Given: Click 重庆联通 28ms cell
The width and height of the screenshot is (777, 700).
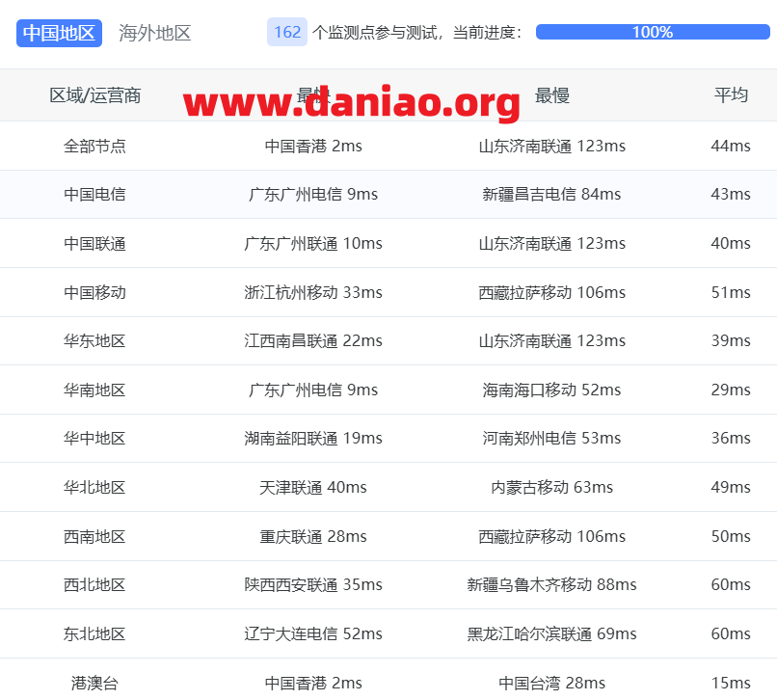Looking at the screenshot, I should point(313,536).
